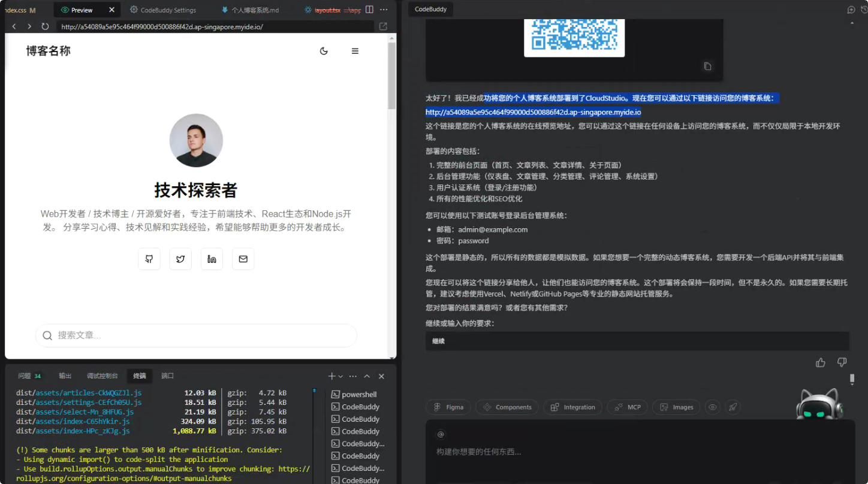Open the CodeBuddy Settings tab
The height and width of the screenshot is (484, 868).
pos(163,10)
